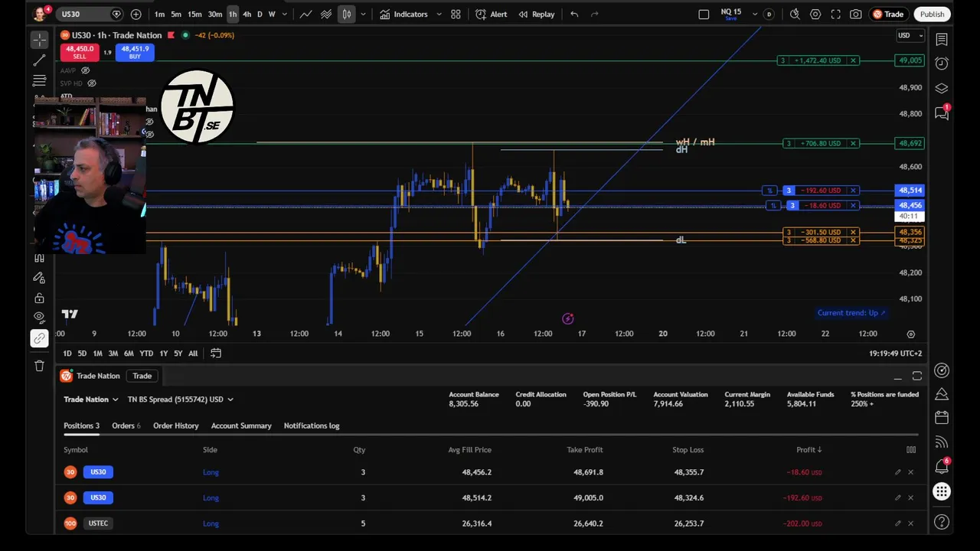
Task: Click the layout setup square icon
Action: pos(704,14)
